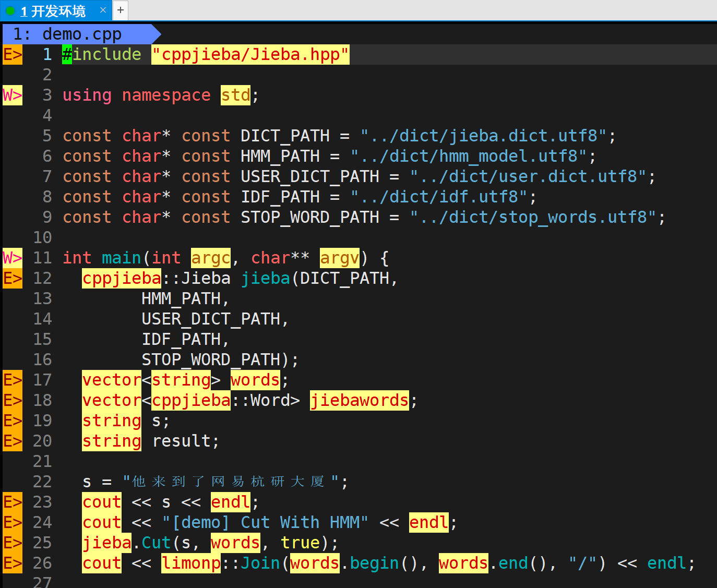Switch to the '1 开发环境' session tab

coord(56,10)
